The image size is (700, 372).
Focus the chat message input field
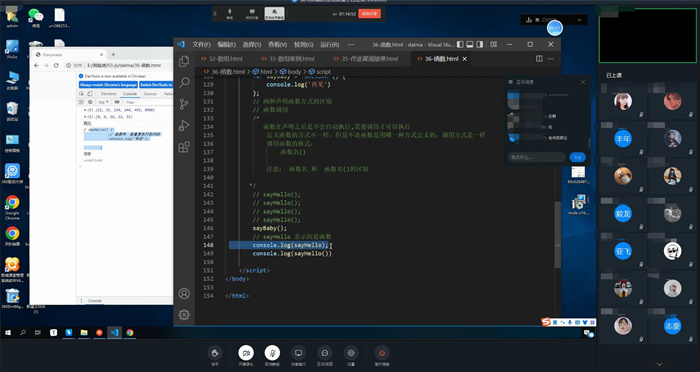(537, 157)
